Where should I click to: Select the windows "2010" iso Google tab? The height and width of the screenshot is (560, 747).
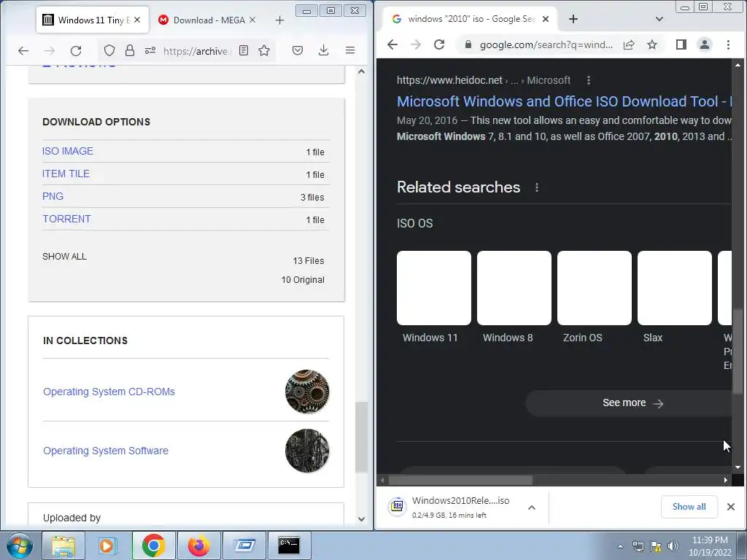point(469,19)
